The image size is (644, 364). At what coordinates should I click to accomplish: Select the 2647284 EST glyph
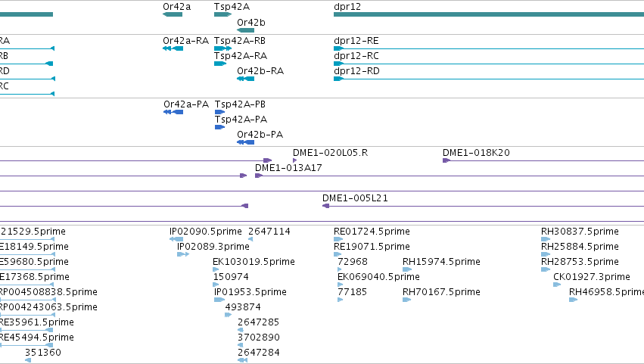(x=242, y=360)
